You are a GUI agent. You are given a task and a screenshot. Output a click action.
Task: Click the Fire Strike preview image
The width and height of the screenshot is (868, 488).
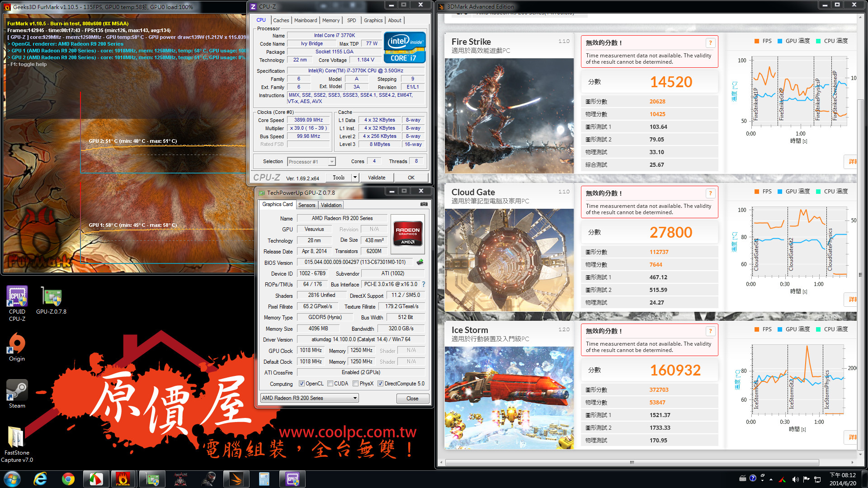click(509, 116)
